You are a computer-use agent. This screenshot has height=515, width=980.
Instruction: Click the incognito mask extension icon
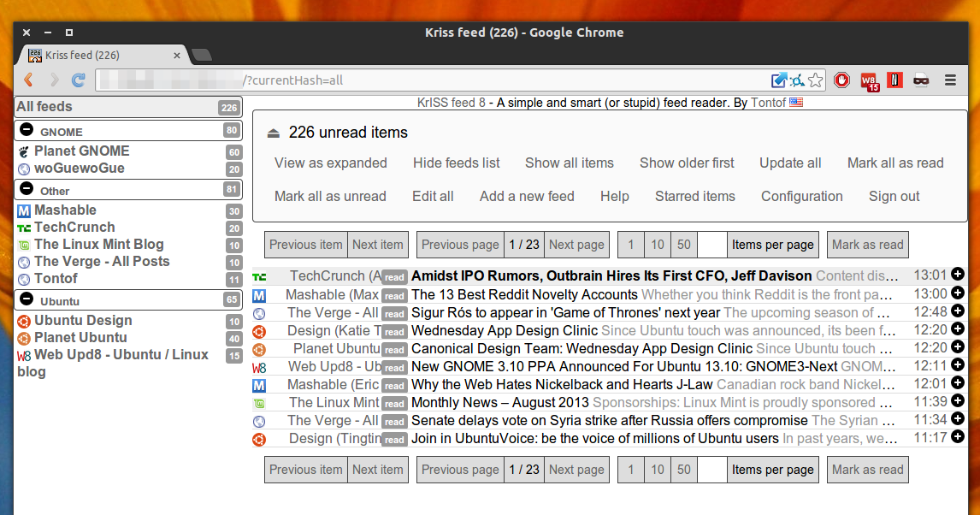[921, 80]
